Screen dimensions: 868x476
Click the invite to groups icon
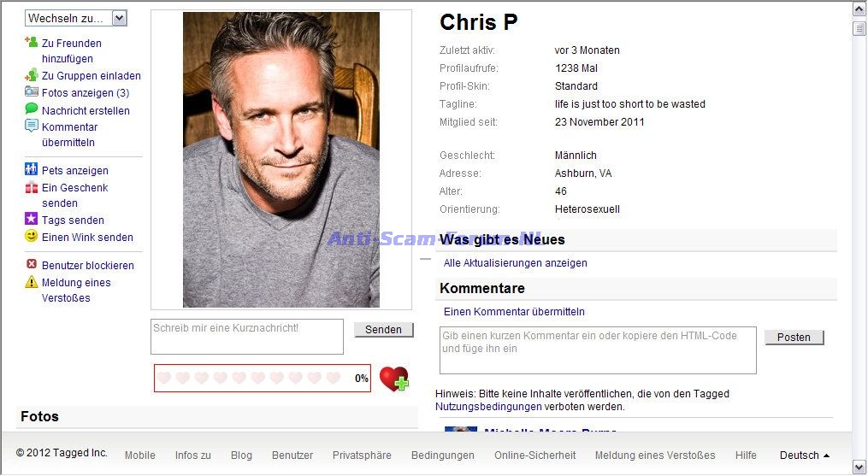(x=32, y=74)
